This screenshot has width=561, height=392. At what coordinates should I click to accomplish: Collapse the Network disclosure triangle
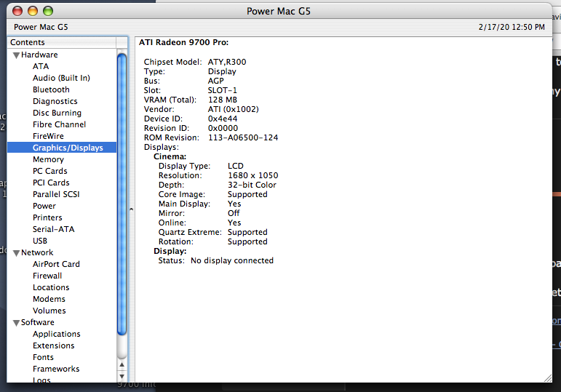(x=16, y=253)
